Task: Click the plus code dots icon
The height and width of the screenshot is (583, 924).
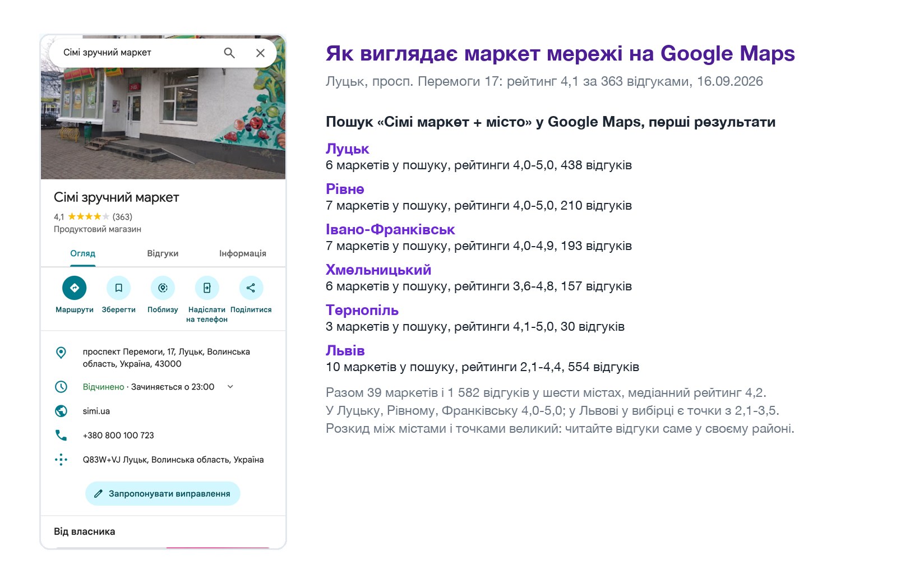Action: click(x=61, y=460)
